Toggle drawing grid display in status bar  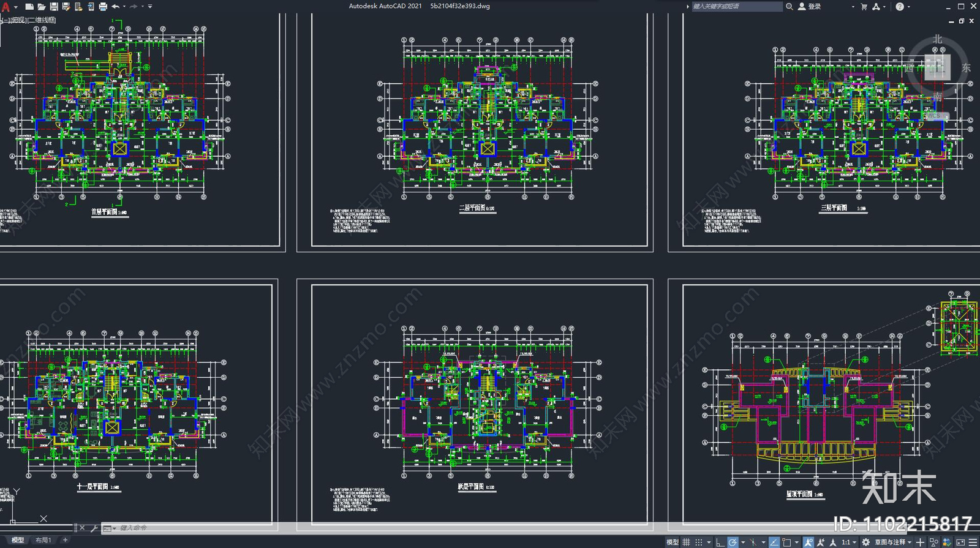[x=686, y=542]
